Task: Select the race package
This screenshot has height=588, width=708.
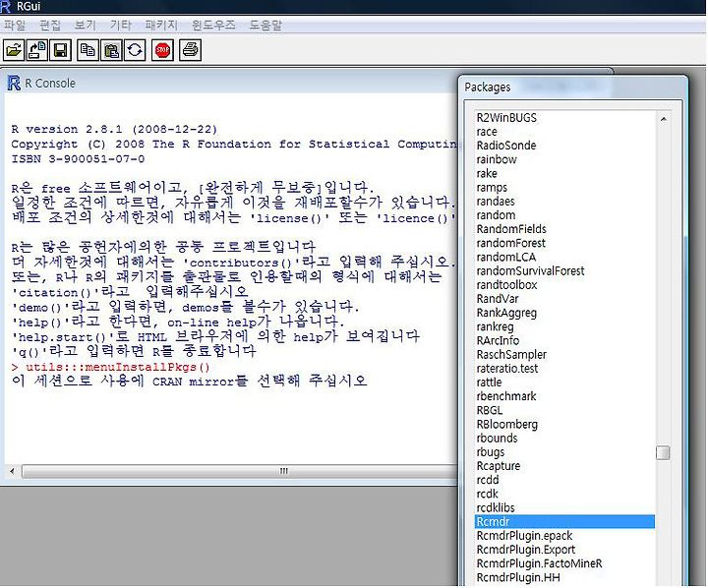Action: (x=564, y=132)
